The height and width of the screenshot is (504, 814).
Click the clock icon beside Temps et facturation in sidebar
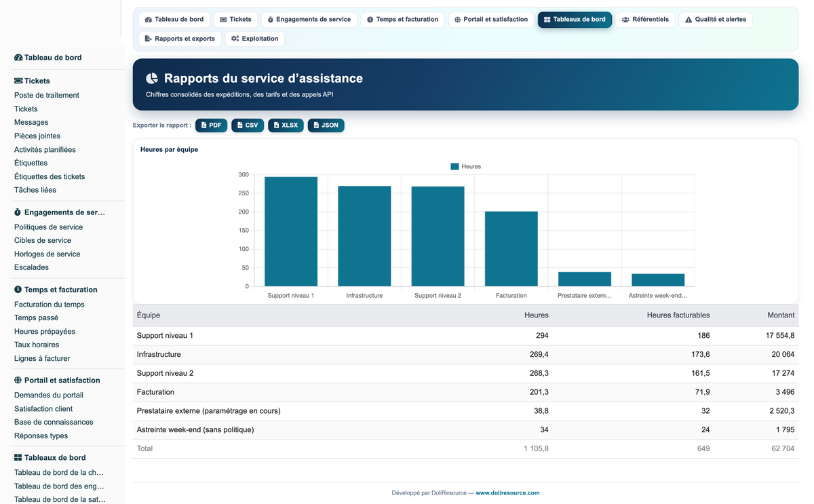(x=18, y=290)
